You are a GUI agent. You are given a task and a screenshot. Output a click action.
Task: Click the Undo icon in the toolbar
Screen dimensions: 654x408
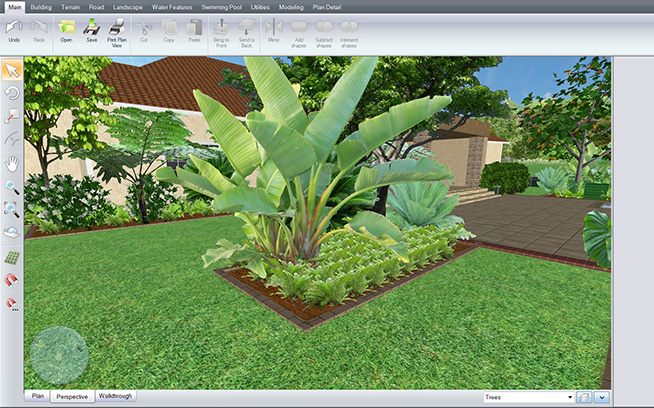click(x=14, y=30)
